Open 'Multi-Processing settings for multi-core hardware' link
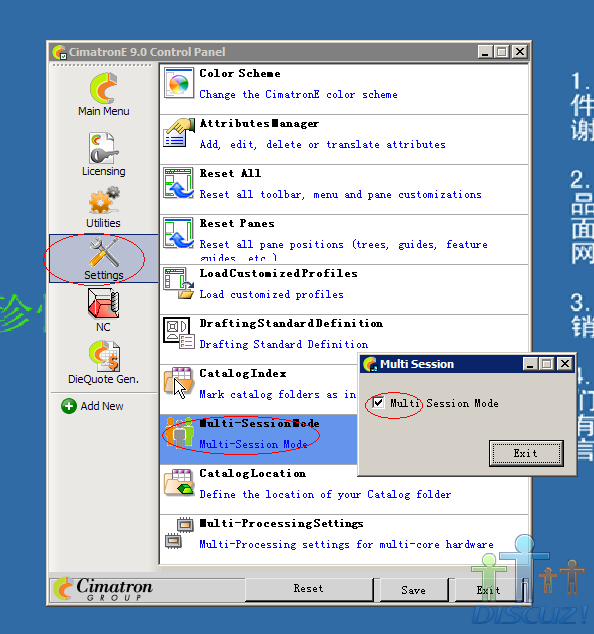Viewport: 594px width, 634px height. pyautogui.click(x=347, y=544)
